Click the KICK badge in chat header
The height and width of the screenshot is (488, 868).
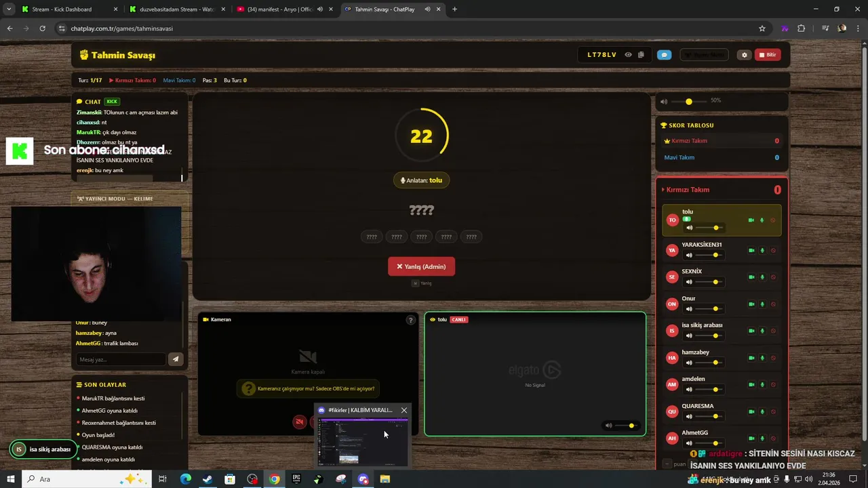point(111,102)
